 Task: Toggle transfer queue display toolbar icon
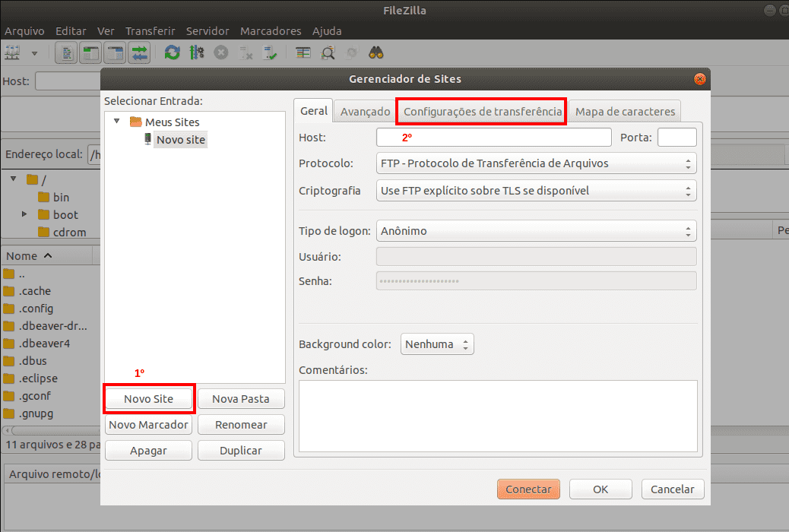tap(139, 52)
